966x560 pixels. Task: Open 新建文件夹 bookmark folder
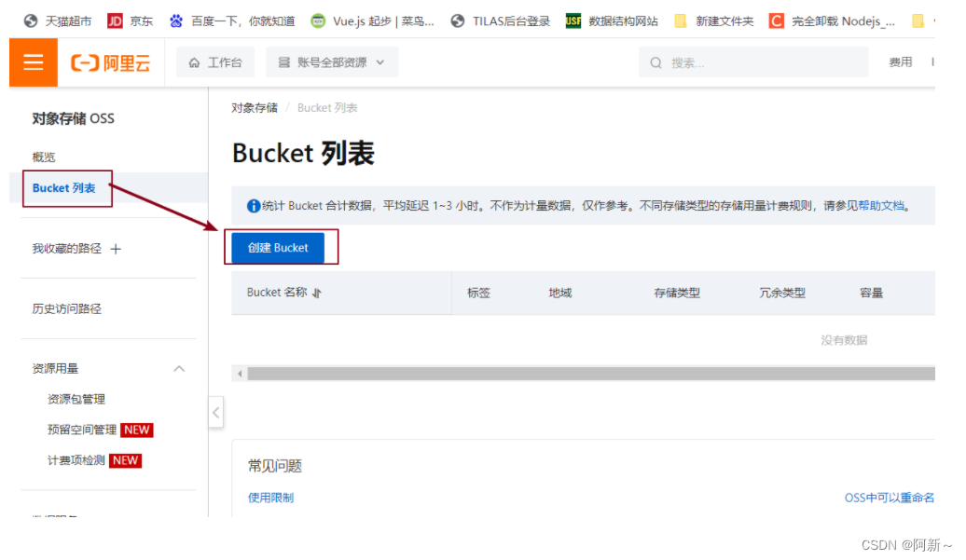714,20
